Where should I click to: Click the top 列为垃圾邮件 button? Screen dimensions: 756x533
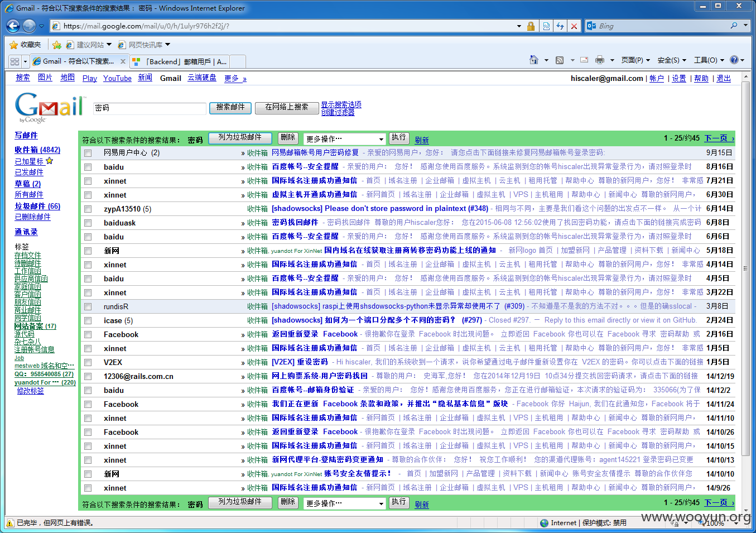tap(240, 138)
